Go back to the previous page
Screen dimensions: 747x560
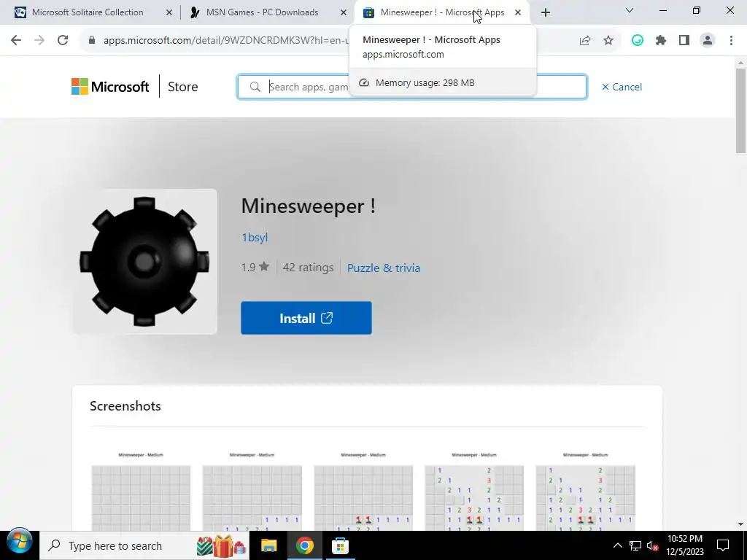pyautogui.click(x=16, y=41)
